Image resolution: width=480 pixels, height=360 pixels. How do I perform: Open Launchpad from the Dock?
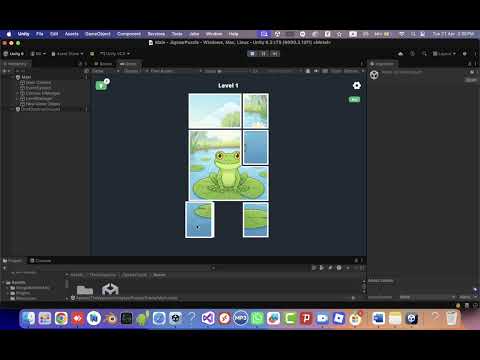45,318
